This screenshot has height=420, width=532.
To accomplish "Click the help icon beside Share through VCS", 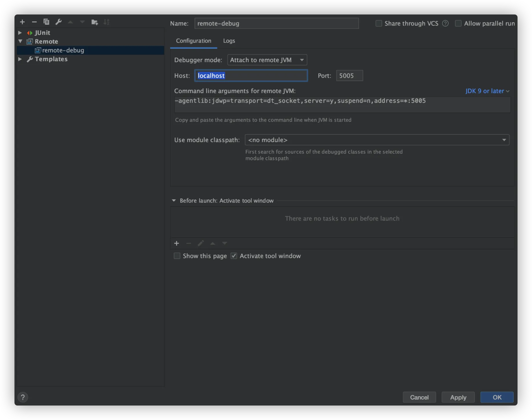I will (x=445, y=23).
